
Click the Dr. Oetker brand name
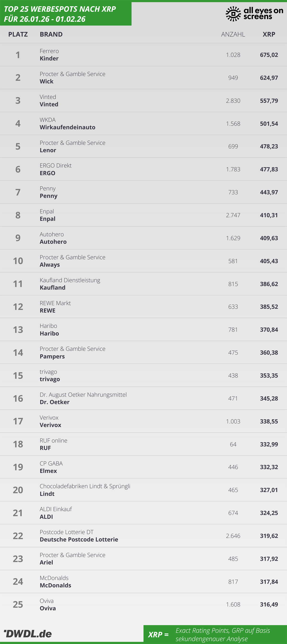[55, 402]
